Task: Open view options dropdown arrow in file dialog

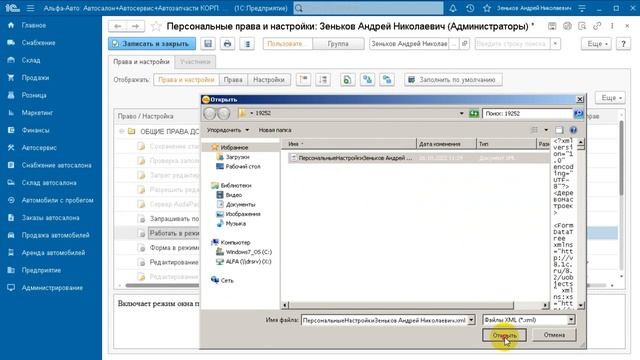Action: tap(546, 130)
